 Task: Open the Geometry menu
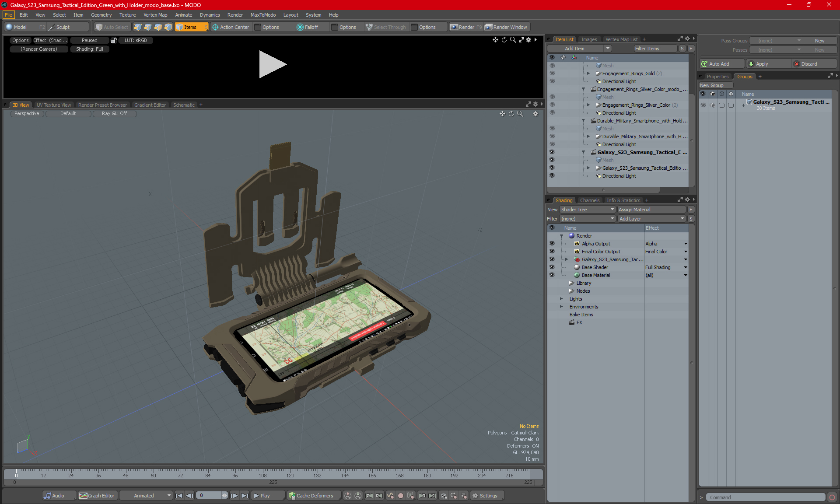pyautogui.click(x=101, y=15)
